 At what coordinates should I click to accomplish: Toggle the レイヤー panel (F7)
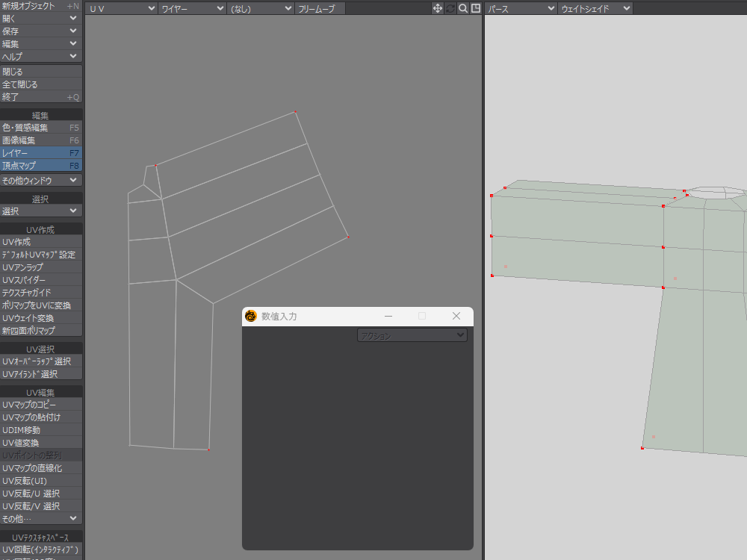point(41,153)
